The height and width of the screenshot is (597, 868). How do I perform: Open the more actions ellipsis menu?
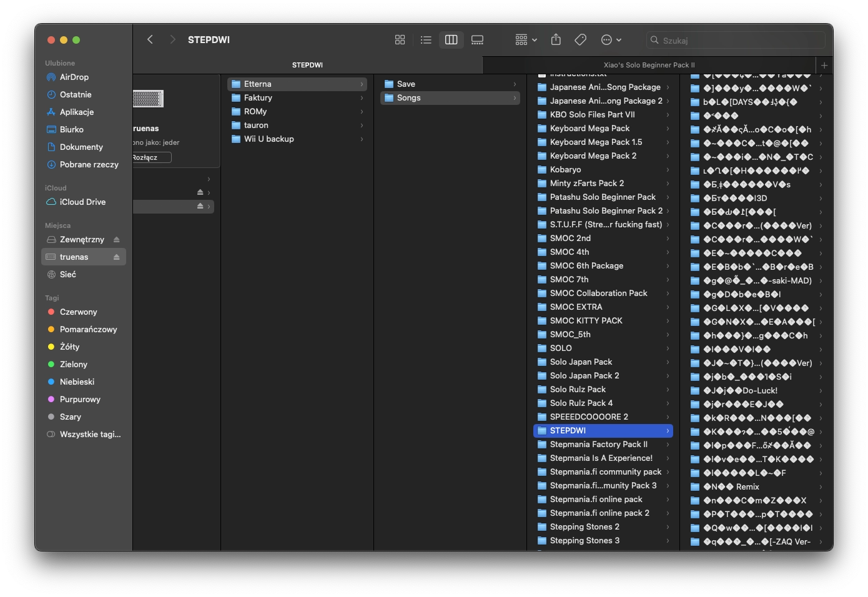pos(611,40)
